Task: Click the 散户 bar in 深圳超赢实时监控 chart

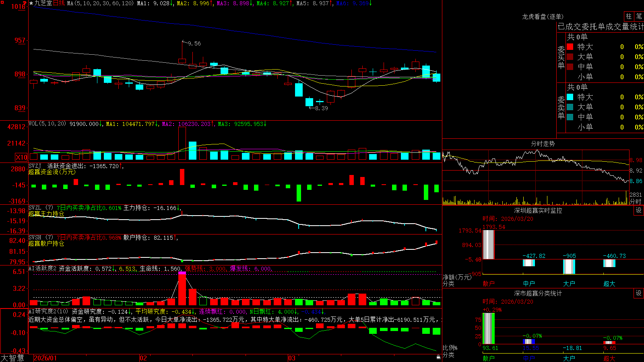Action: pyautogui.click(x=488, y=245)
